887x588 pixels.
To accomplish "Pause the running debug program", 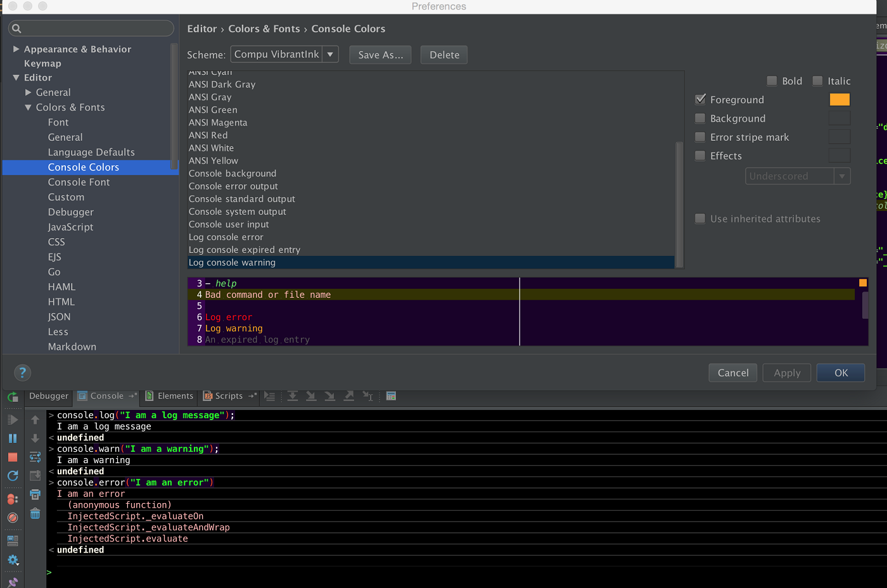I will (13, 438).
